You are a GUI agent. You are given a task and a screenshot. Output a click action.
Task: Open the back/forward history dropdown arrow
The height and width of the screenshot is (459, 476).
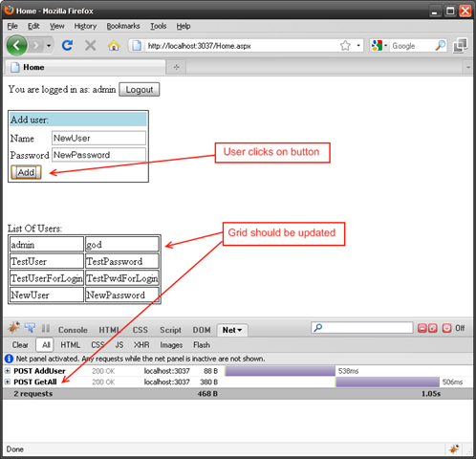pos(49,46)
